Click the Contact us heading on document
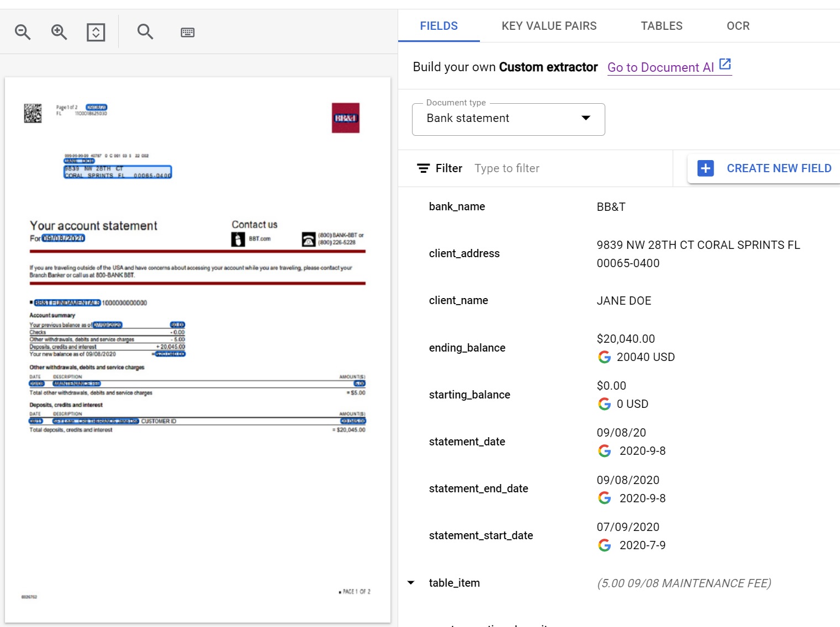The width and height of the screenshot is (840, 627). [x=255, y=225]
